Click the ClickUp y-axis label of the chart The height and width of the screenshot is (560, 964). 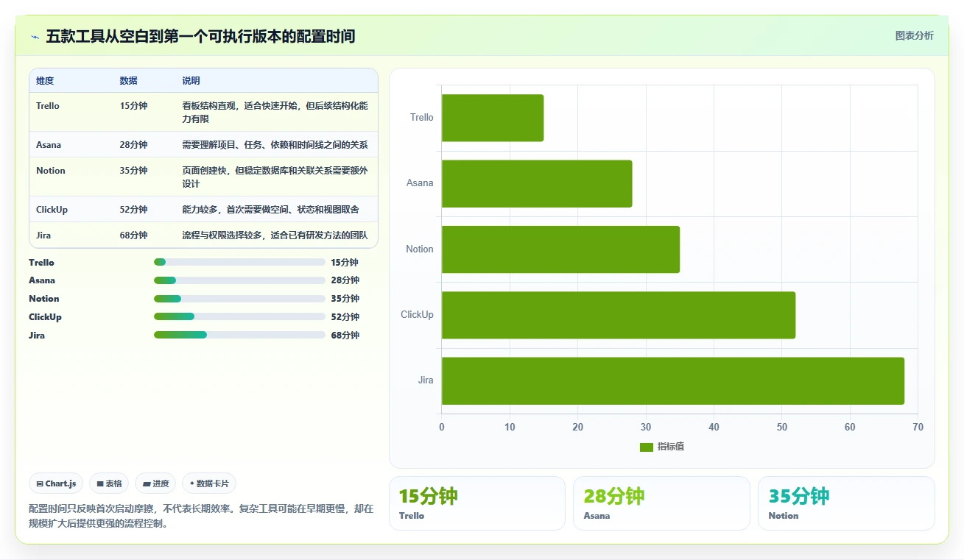pos(418,315)
